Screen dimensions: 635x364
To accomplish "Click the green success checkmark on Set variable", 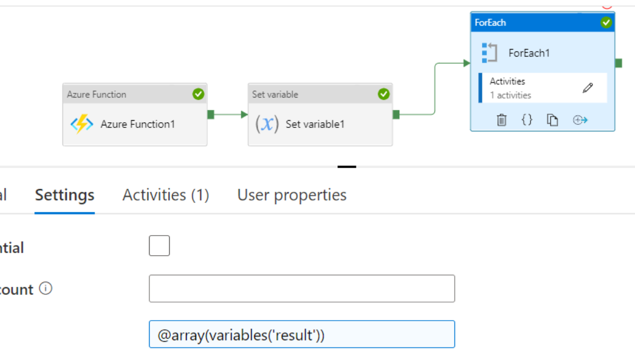I will point(383,94).
